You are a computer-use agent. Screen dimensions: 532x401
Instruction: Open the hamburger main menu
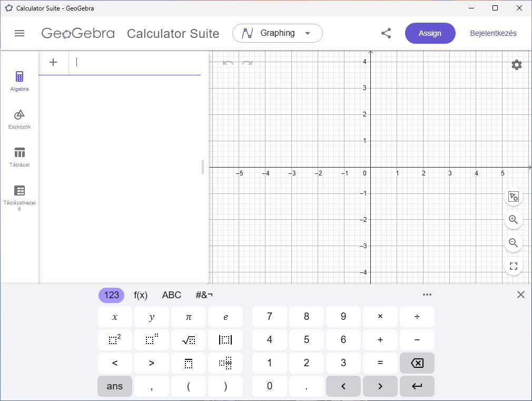(x=19, y=33)
